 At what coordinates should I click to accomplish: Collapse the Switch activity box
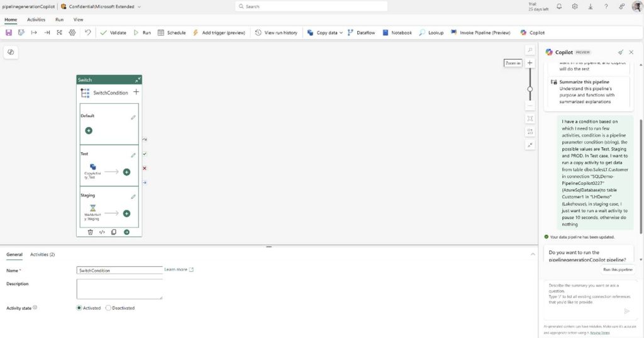coord(138,80)
